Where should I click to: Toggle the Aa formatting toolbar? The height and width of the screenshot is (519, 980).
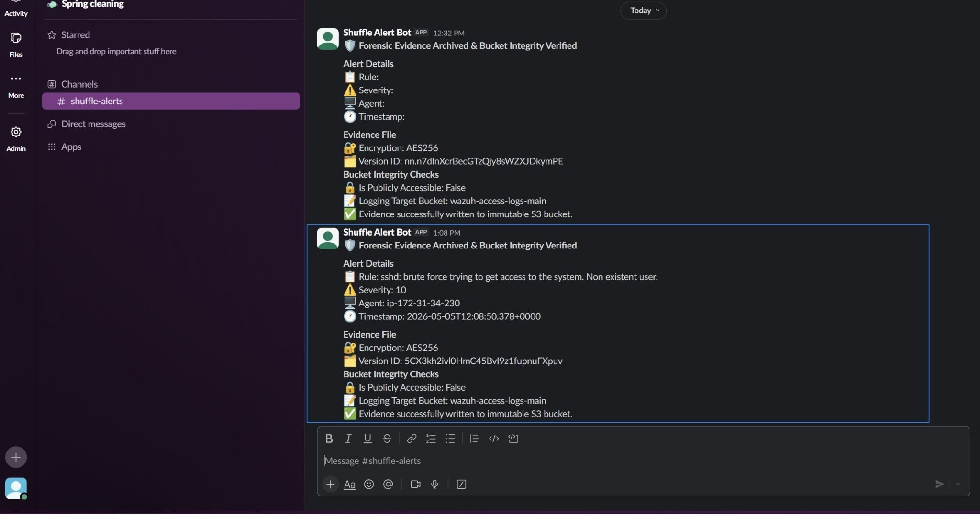(x=350, y=485)
